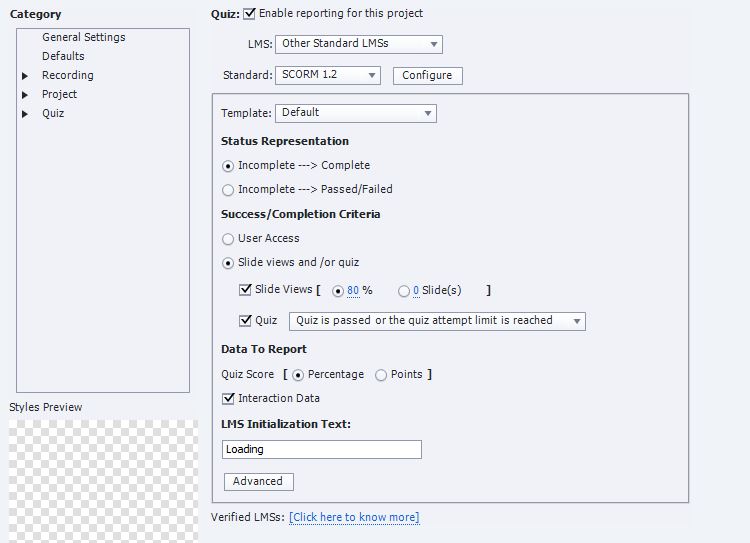750x543 pixels.
Task: Open the LMS dropdown
Action: (358, 44)
